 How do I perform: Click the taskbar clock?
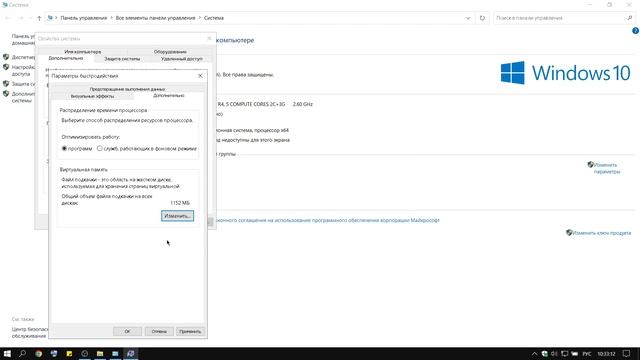pyautogui.click(x=606, y=353)
